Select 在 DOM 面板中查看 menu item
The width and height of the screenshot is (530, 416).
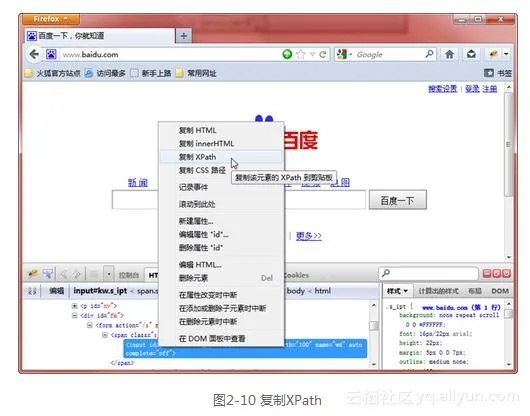click(221, 338)
